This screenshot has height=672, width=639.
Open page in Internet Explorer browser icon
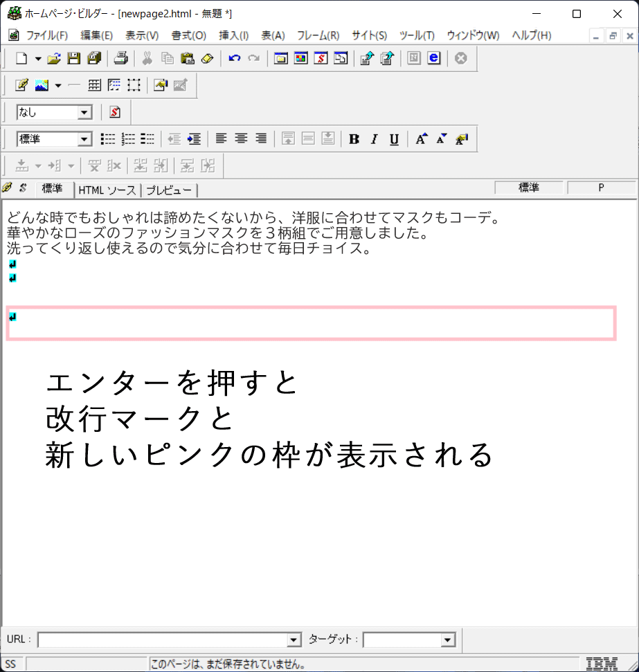434,59
